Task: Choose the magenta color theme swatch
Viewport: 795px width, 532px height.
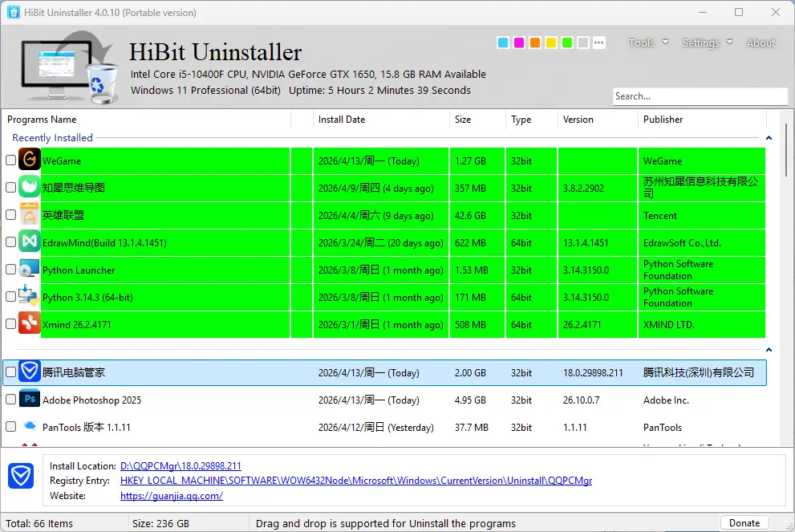Action: pos(519,43)
